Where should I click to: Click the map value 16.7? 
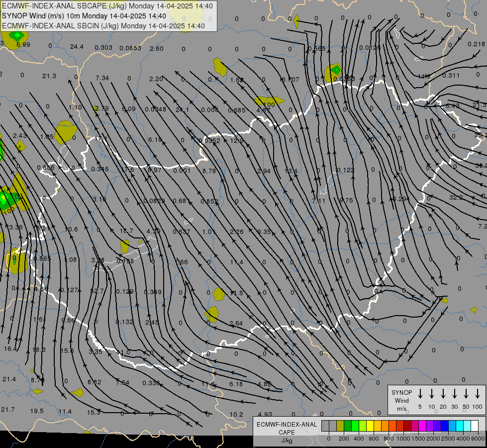126,231
